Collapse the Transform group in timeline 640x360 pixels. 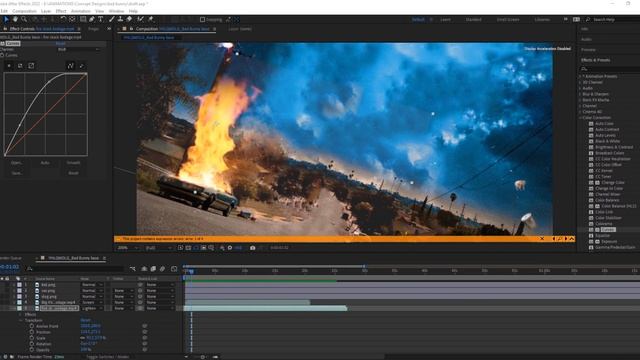point(21,320)
